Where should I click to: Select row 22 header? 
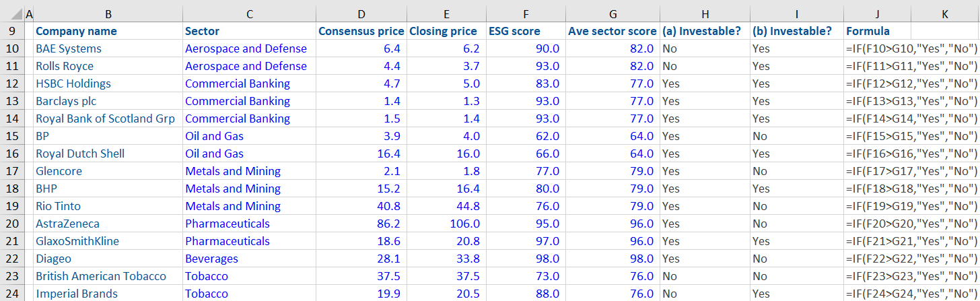tap(11, 259)
